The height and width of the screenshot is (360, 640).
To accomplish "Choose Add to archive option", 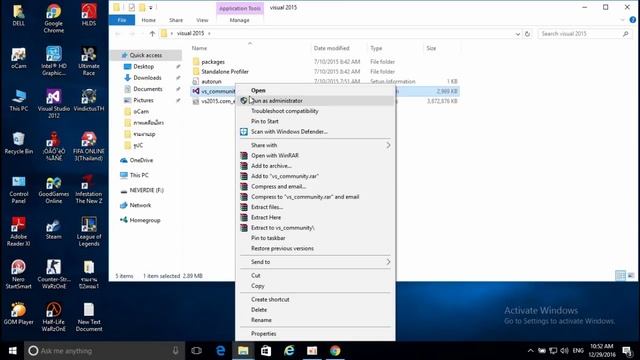I will [x=315, y=166].
